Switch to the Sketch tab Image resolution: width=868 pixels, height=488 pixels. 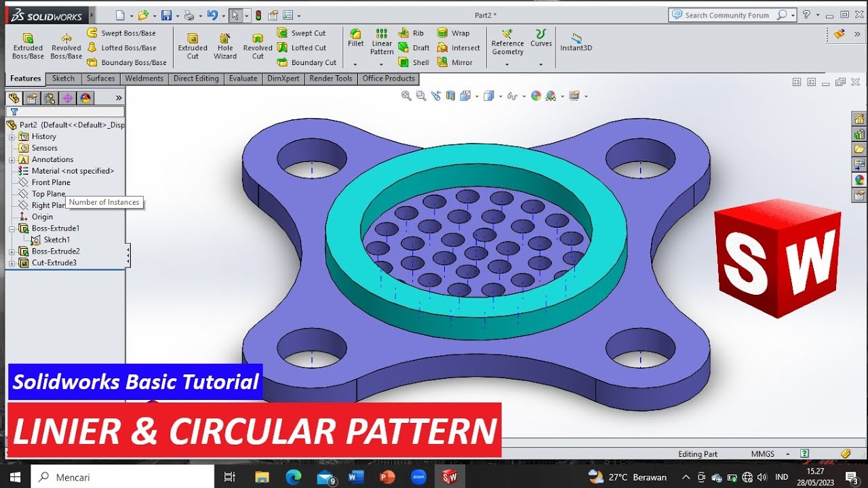[64, 79]
